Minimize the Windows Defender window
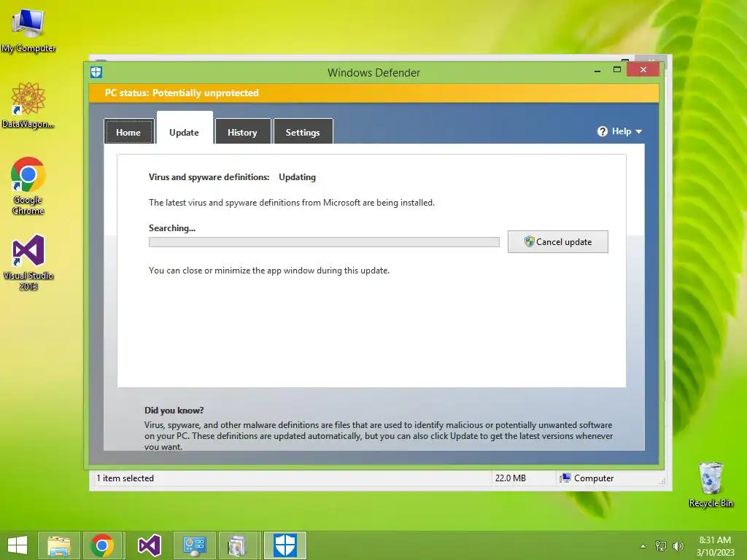The height and width of the screenshot is (560, 747). pos(597,71)
